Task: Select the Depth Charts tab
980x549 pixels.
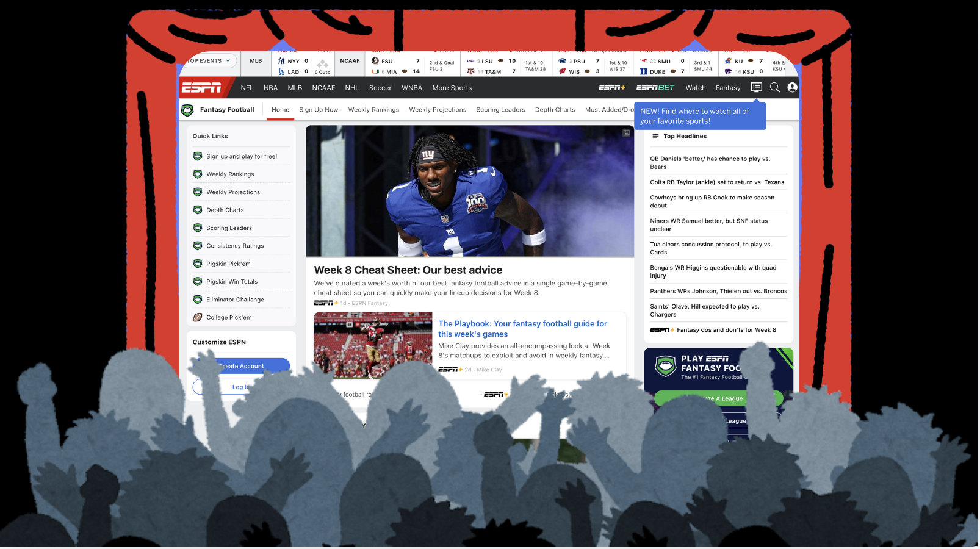Action: [555, 110]
